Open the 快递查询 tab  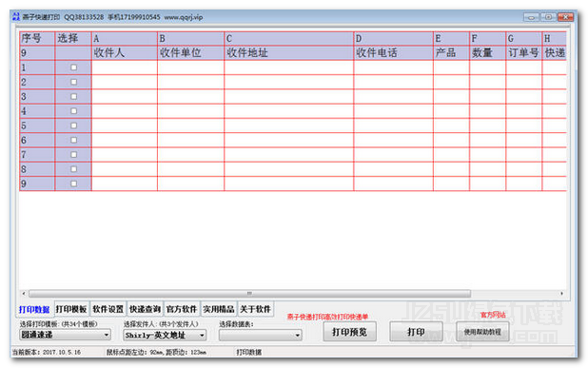pyautogui.click(x=145, y=309)
